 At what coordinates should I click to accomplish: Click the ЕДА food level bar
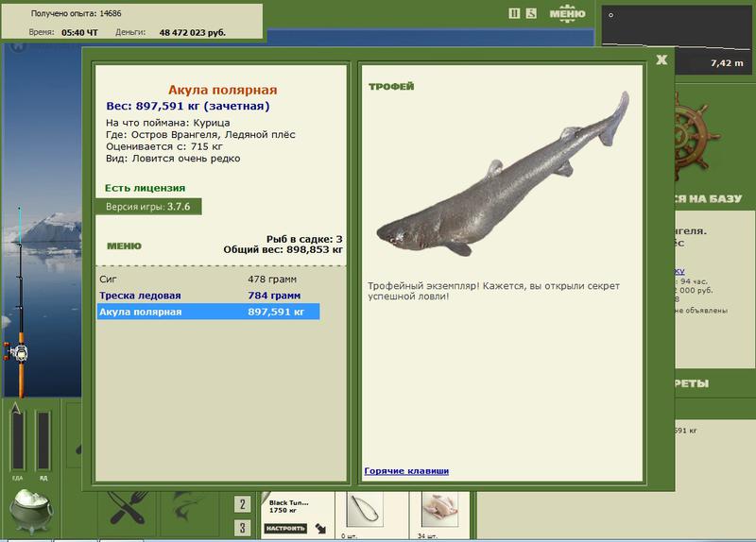[x=18, y=440]
